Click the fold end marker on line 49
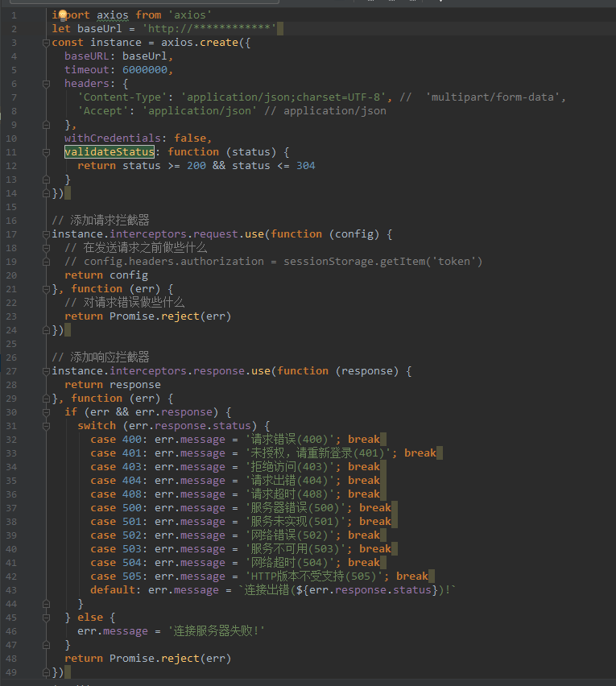Screen dimensions: 616x686 (x=46, y=672)
